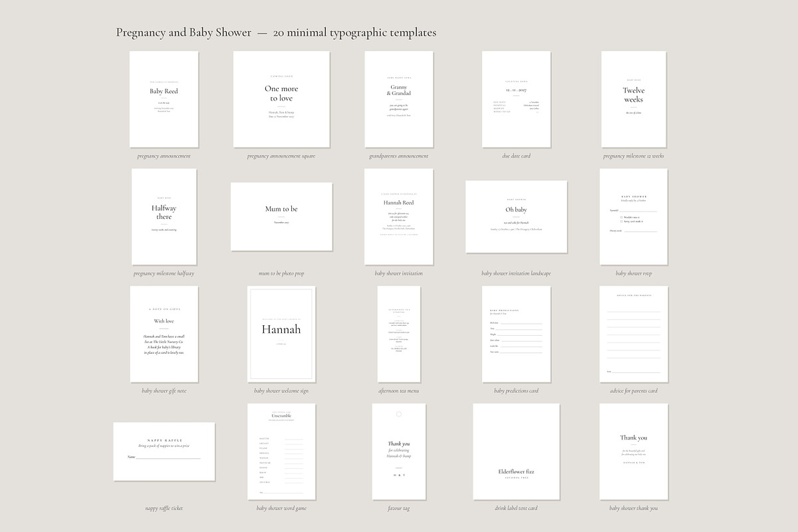This screenshot has width=798, height=532.
Task: Choose the afternoon tea menu card
Action: (x=399, y=334)
